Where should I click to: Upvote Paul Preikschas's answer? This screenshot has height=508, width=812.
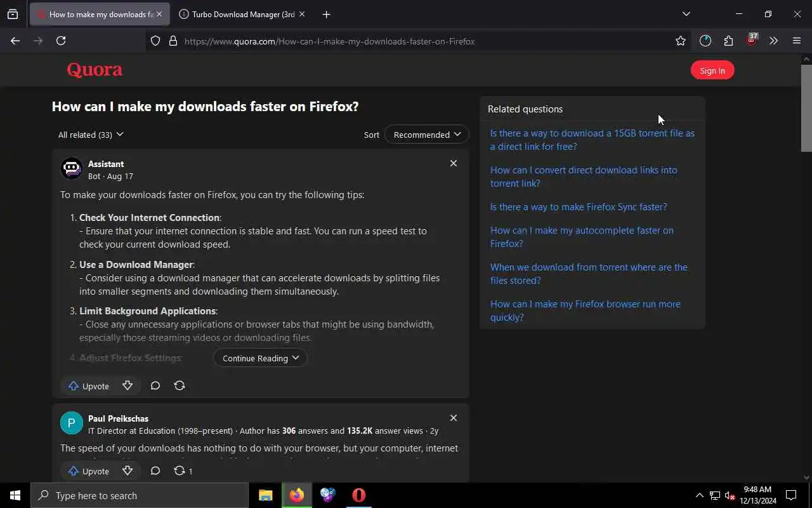pyautogui.click(x=89, y=471)
